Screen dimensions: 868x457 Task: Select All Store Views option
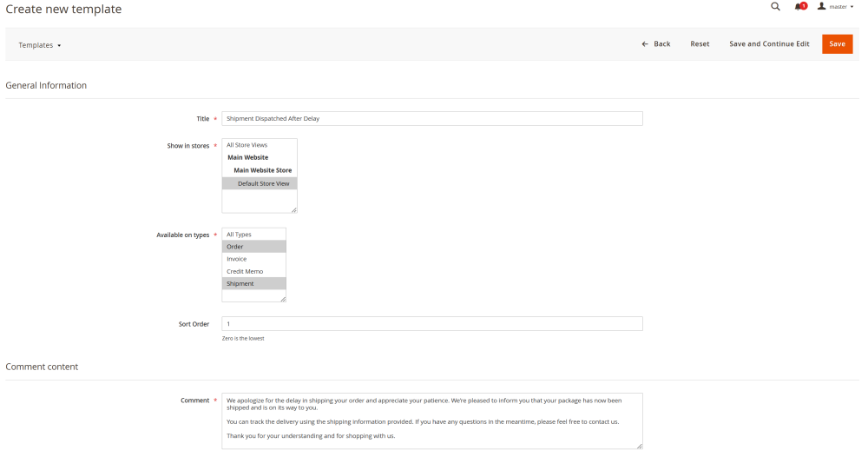(x=260, y=145)
